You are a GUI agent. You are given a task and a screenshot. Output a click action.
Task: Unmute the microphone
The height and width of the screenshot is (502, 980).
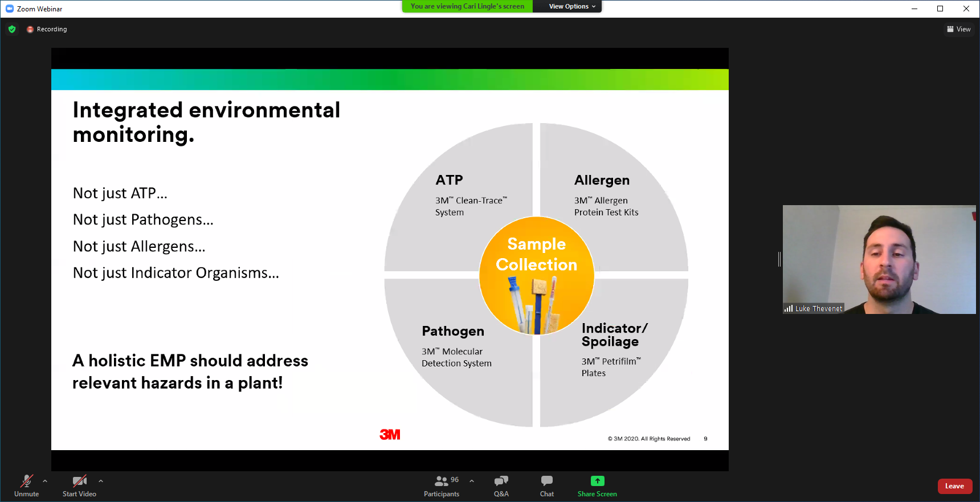tap(26, 486)
